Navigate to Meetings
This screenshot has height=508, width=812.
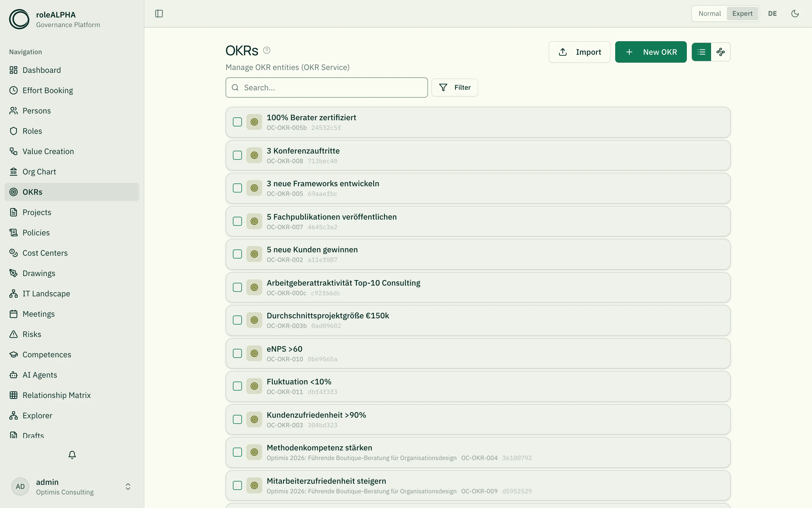click(72, 314)
